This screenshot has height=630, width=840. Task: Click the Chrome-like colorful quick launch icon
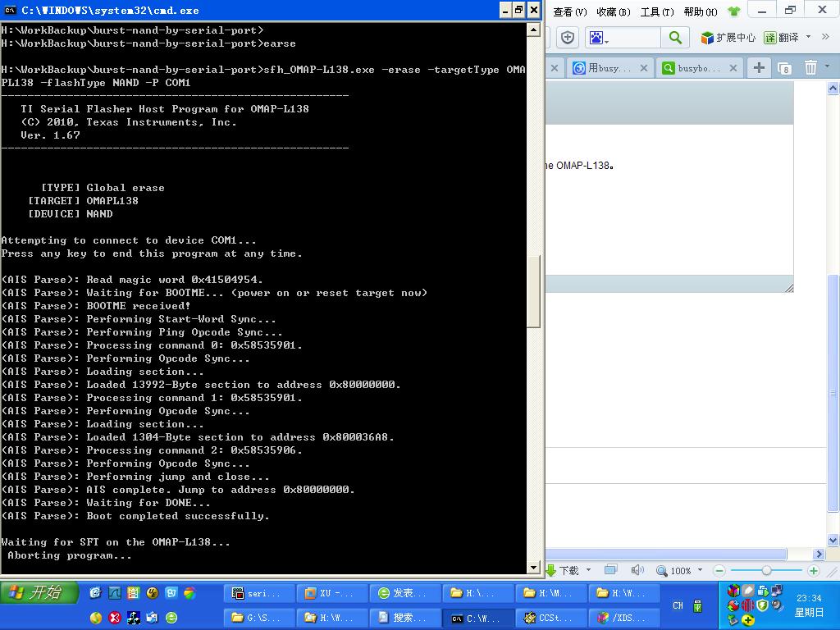(189, 592)
